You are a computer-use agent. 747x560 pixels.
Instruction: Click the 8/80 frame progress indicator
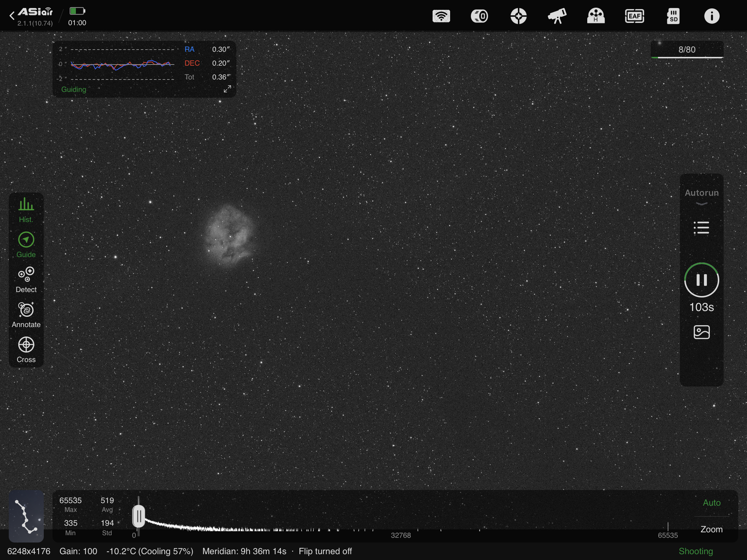pyautogui.click(x=687, y=50)
